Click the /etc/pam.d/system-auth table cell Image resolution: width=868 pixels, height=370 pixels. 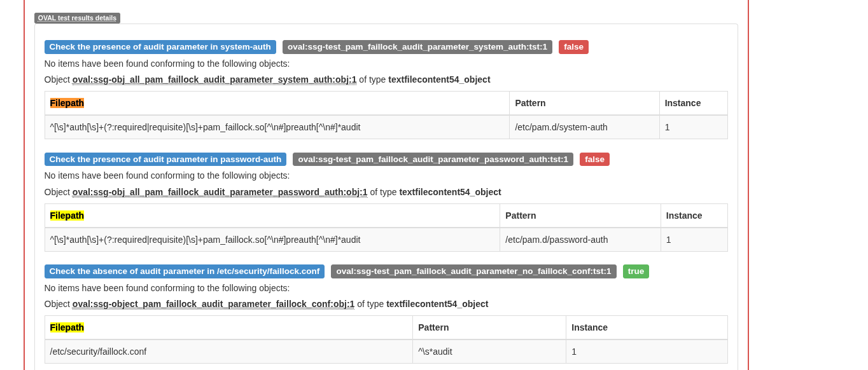tap(561, 127)
